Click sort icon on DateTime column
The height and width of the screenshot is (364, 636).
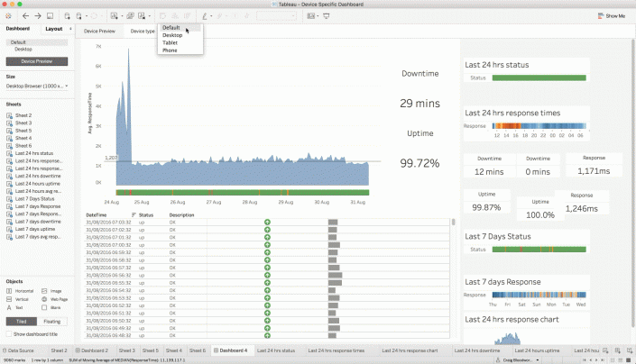tap(134, 215)
